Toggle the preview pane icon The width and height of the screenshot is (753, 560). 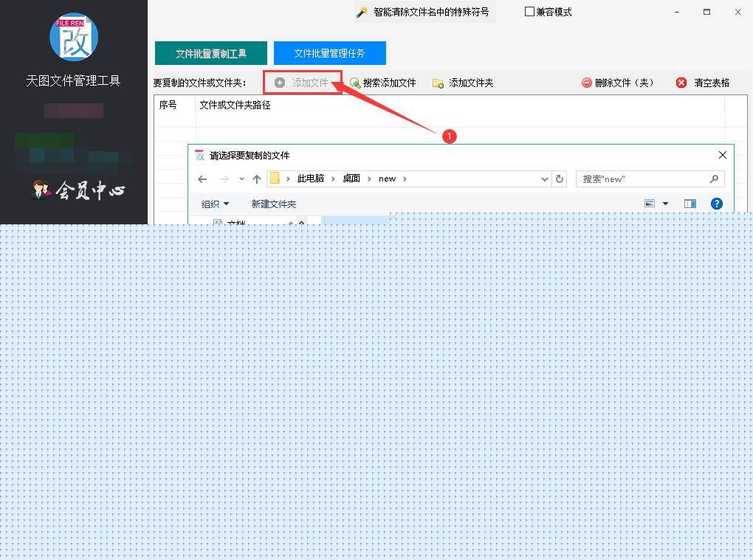pyautogui.click(x=690, y=204)
